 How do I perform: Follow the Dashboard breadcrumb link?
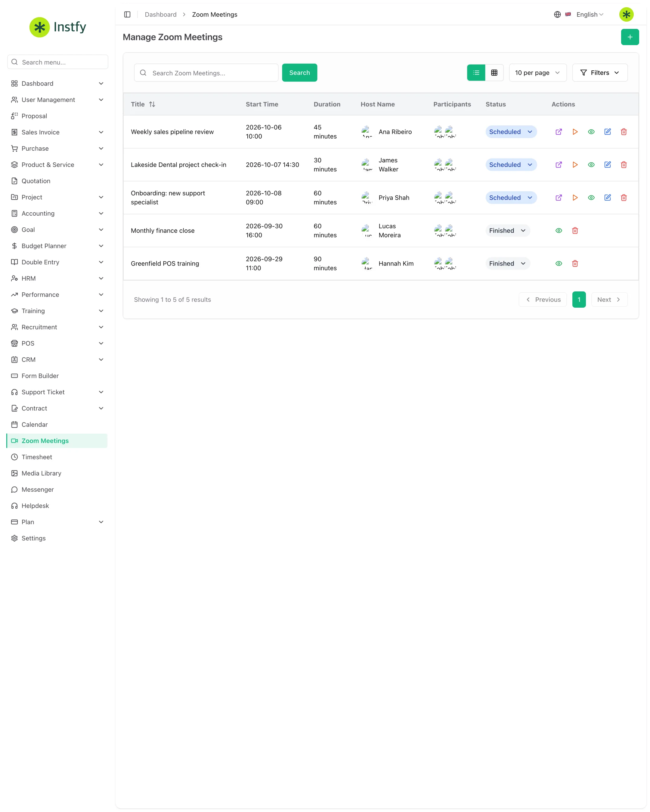(160, 14)
